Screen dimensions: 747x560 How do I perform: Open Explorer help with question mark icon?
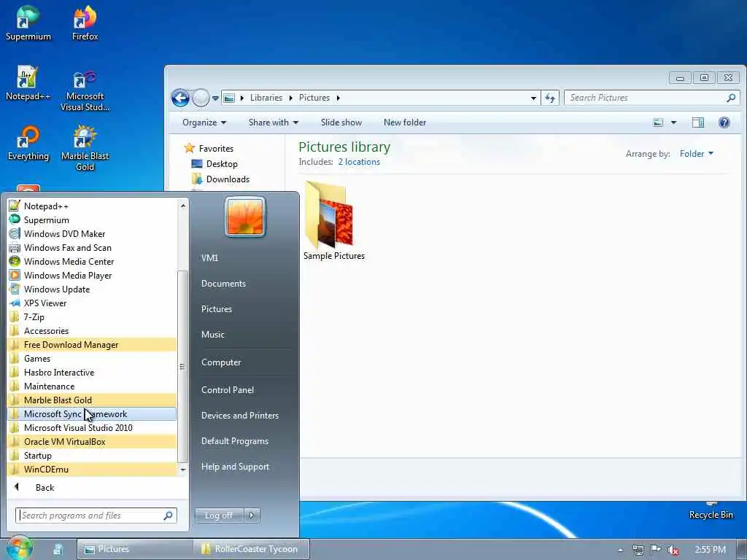click(x=724, y=122)
